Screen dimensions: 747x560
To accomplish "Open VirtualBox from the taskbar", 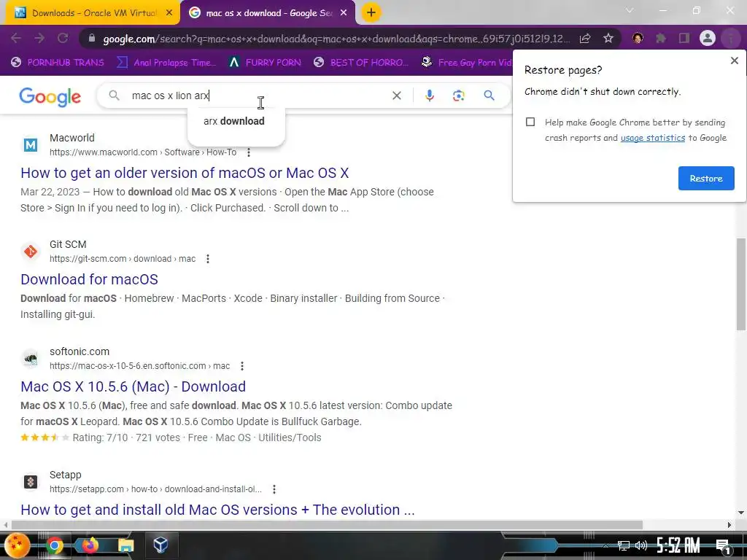I will (160, 545).
